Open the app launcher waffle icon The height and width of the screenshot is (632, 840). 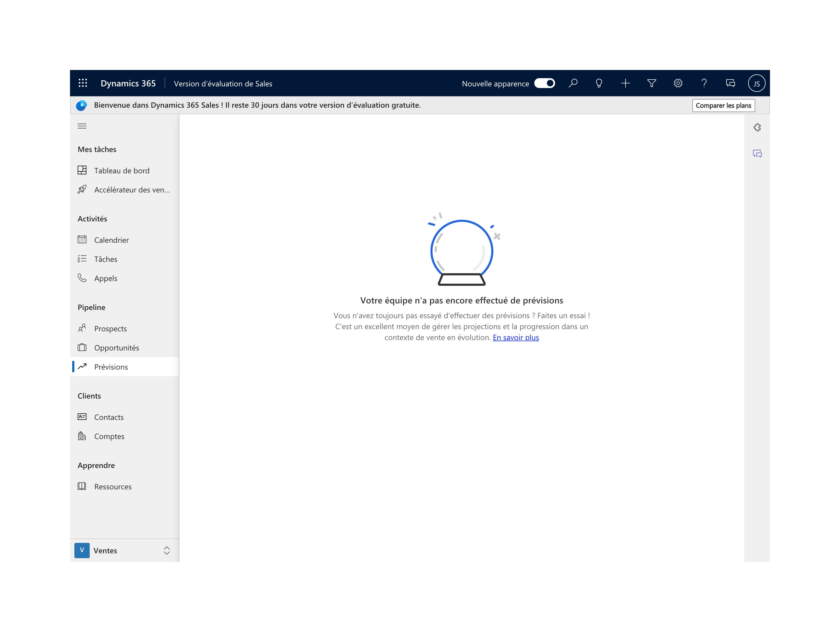point(83,83)
